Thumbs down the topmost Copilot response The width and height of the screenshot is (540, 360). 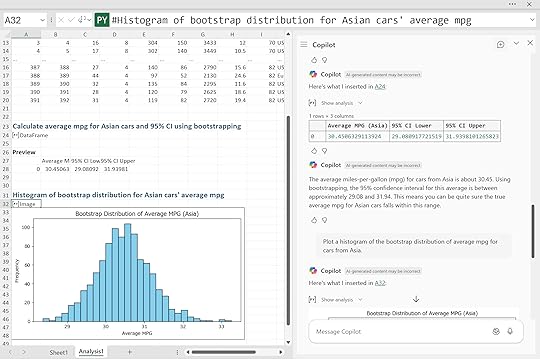(x=324, y=60)
